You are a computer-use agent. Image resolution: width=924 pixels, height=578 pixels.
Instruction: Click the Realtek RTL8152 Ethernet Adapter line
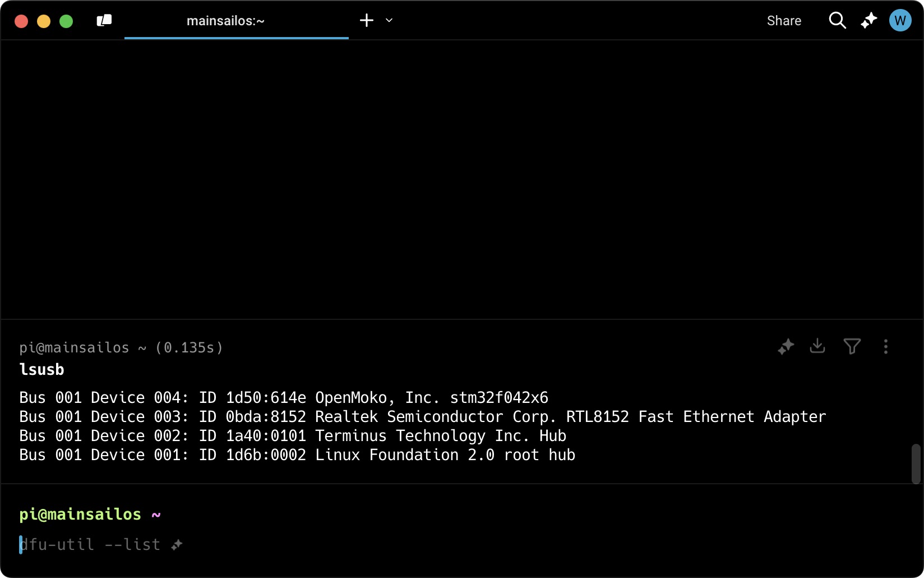pos(423,417)
